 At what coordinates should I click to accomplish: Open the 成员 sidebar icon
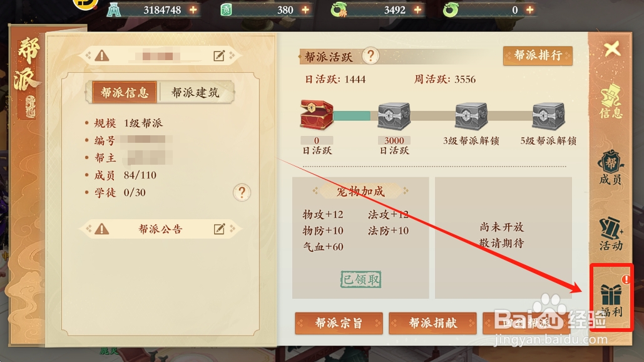tap(611, 168)
